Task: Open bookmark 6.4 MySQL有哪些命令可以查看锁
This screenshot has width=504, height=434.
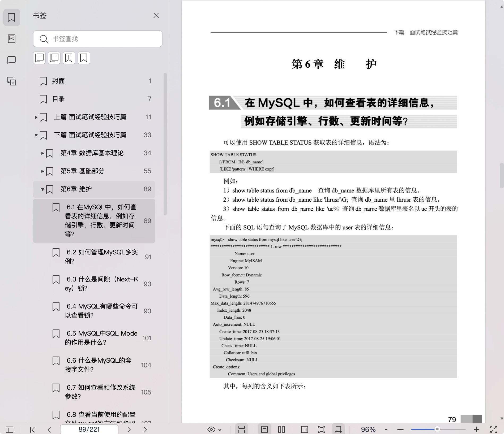Action: coord(94,311)
